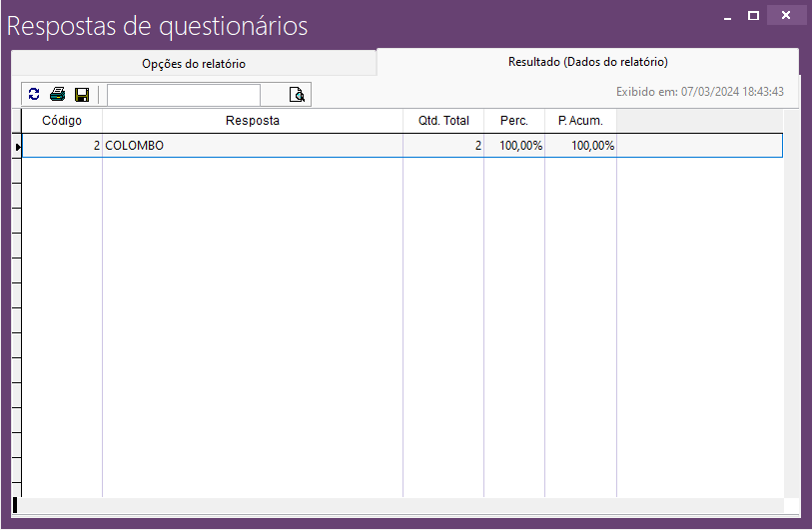
Task: Click the refresh report icon
Action: [x=34, y=95]
